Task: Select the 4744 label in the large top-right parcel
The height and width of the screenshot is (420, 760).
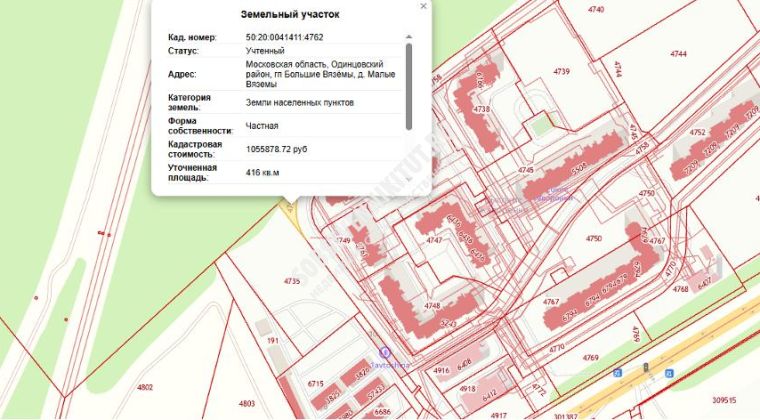Action: (678, 54)
